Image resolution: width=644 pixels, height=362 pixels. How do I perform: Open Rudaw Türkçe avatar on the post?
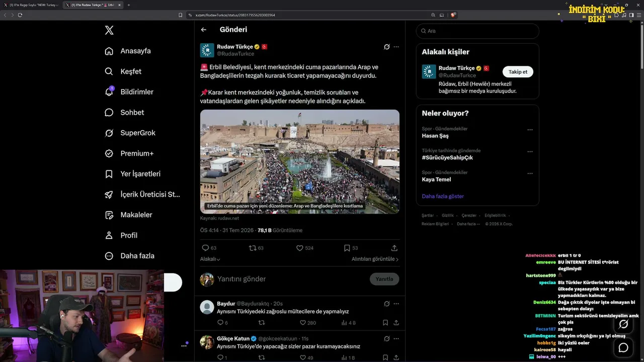[x=207, y=50]
